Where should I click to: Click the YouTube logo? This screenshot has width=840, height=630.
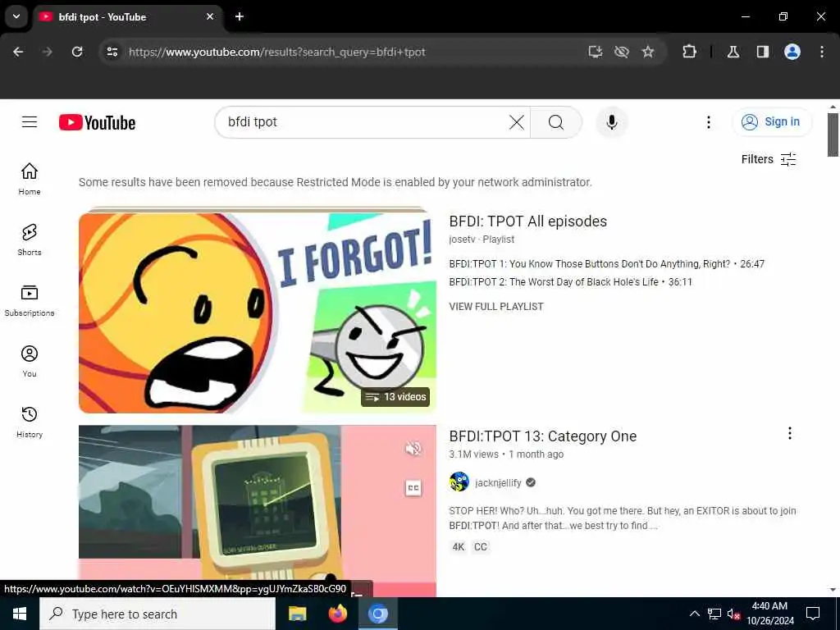tap(97, 123)
